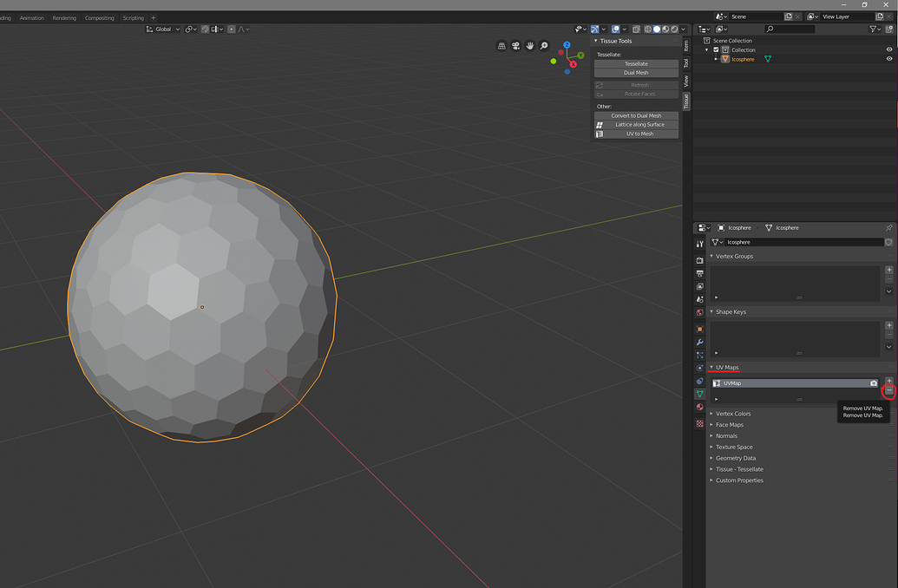Screen dimensions: 898x588
Task: Click the new collection icon in outliner
Action: click(x=889, y=29)
